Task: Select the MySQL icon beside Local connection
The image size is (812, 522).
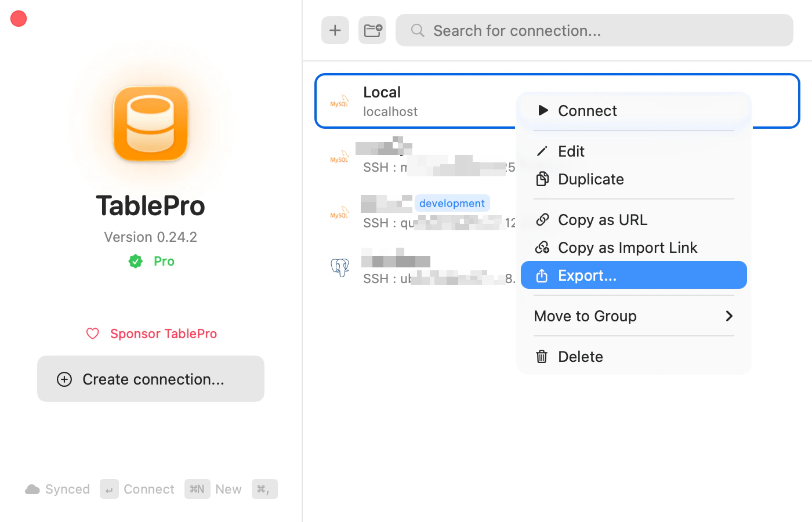Action: click(339, 102)
